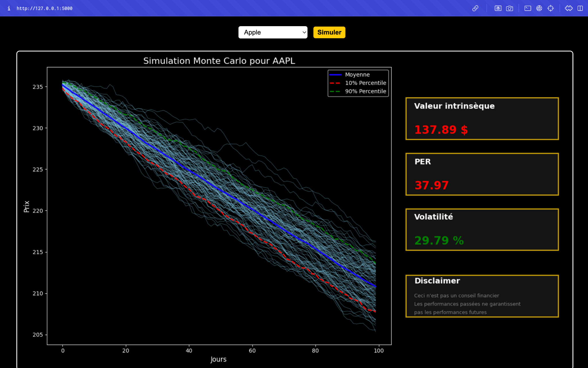
Task: Click the x-axis tick label 100
Action: pos(379,350)
